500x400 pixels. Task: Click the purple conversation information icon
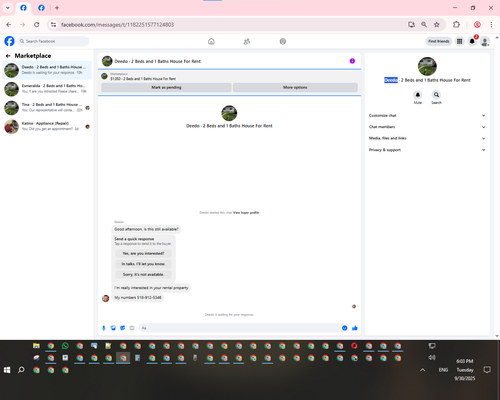coord(352,61)
